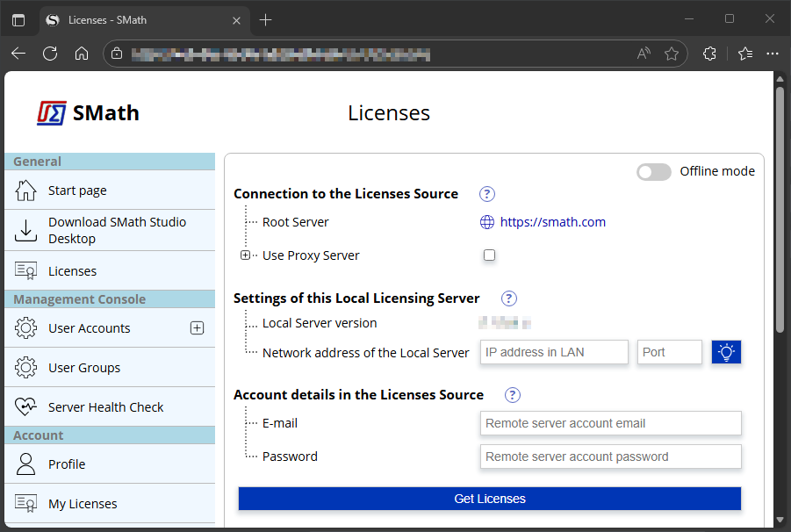Expand the Use Proxy Server tree node

tap(245, 255)
